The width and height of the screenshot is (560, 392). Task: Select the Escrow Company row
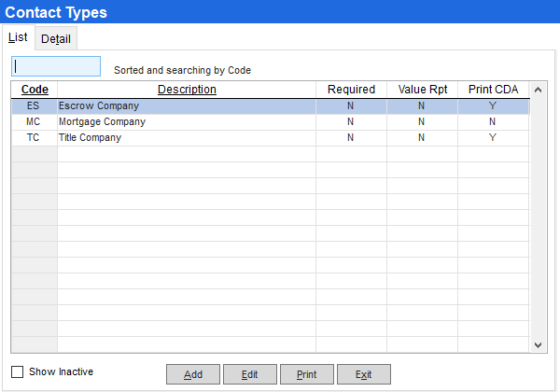click(187, 106)
